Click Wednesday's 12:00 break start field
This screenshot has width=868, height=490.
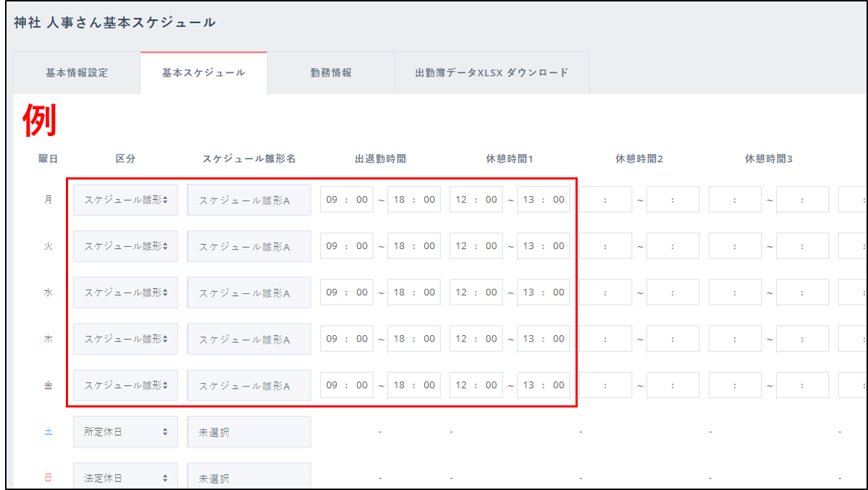pos(476,292)
